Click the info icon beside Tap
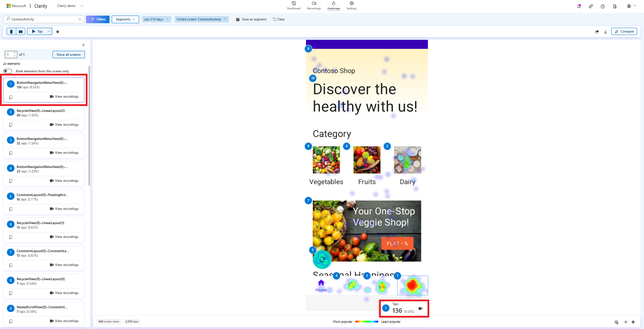Image resolution: width=644 pixels, height=329 pixels. (x=58, y=32)
